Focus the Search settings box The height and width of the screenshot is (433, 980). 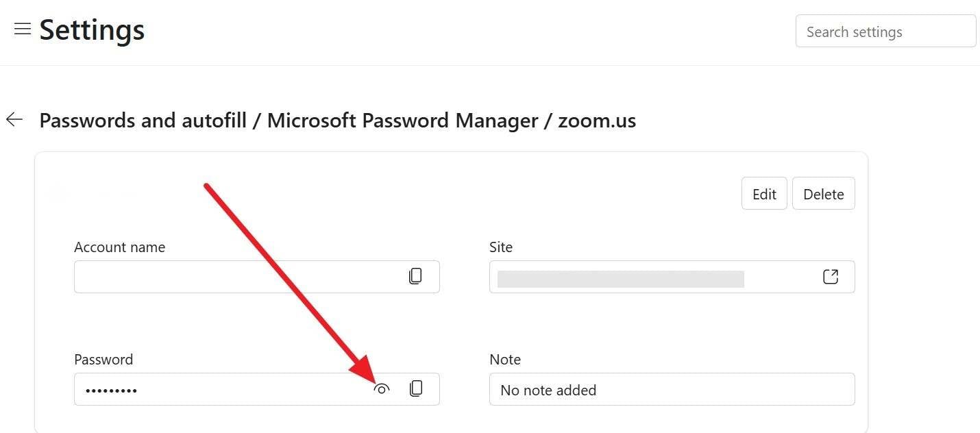coord(885,32)
